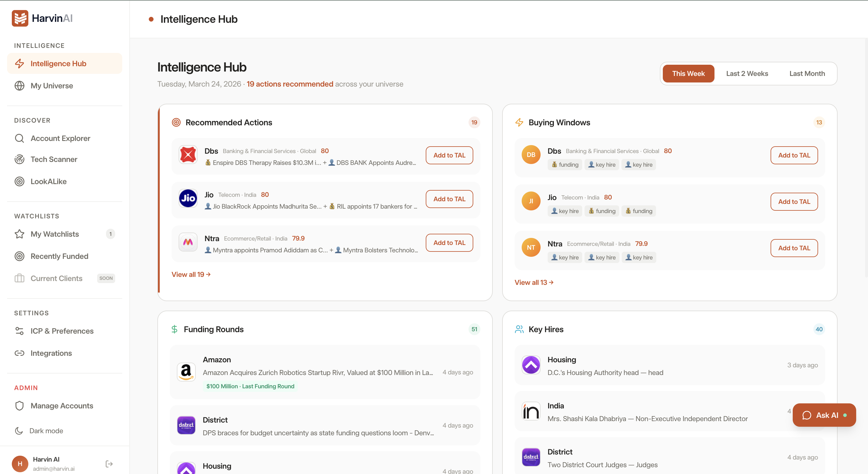The image size is (868, 474).
Task: Select the This Week time range
Action: 688,74
